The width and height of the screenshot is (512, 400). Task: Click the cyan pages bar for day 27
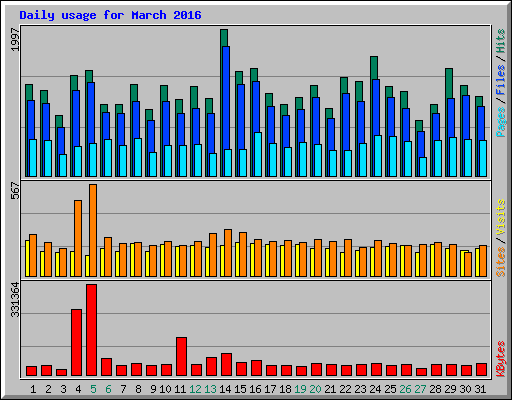click(x=423, y=167)
